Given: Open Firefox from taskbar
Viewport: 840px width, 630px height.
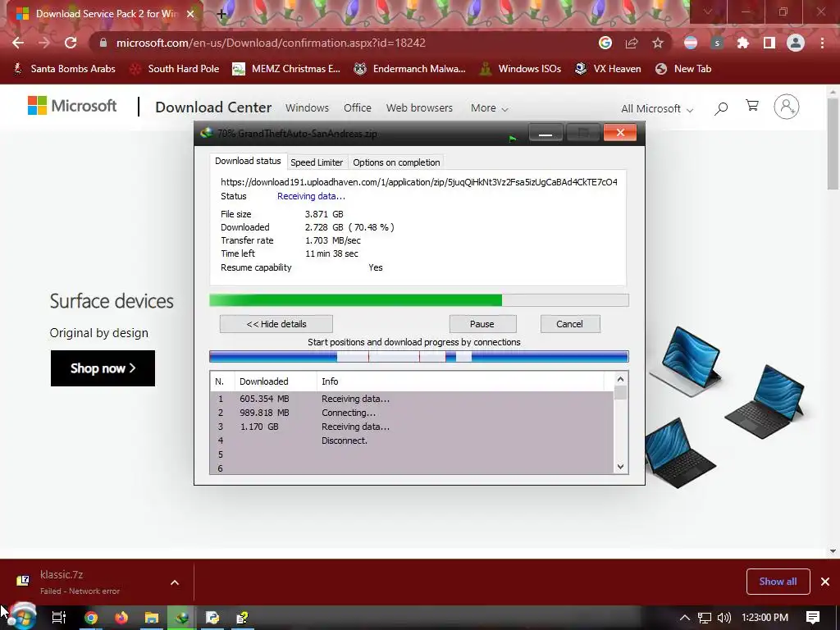Looking at the screenshot, I should [121, 618].
